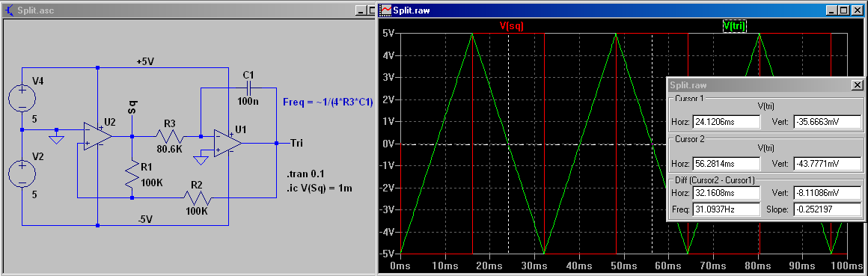Close the cursor readout dialog
This screenshot has width=868, height=276.
pyautogui.click(x=857, y=85)
